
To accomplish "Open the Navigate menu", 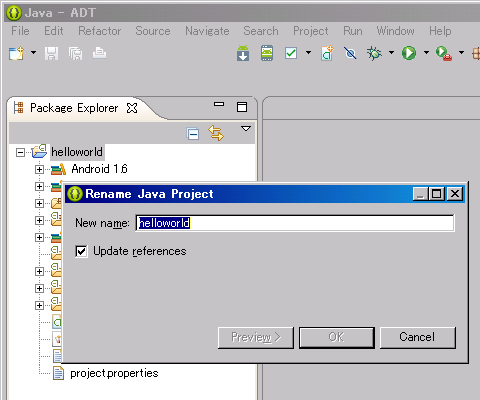I will (207, 31).
